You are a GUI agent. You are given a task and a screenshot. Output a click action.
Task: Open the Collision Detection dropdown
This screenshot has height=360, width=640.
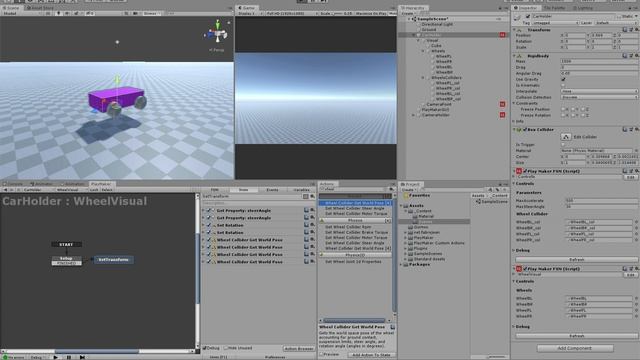[599, 98]
